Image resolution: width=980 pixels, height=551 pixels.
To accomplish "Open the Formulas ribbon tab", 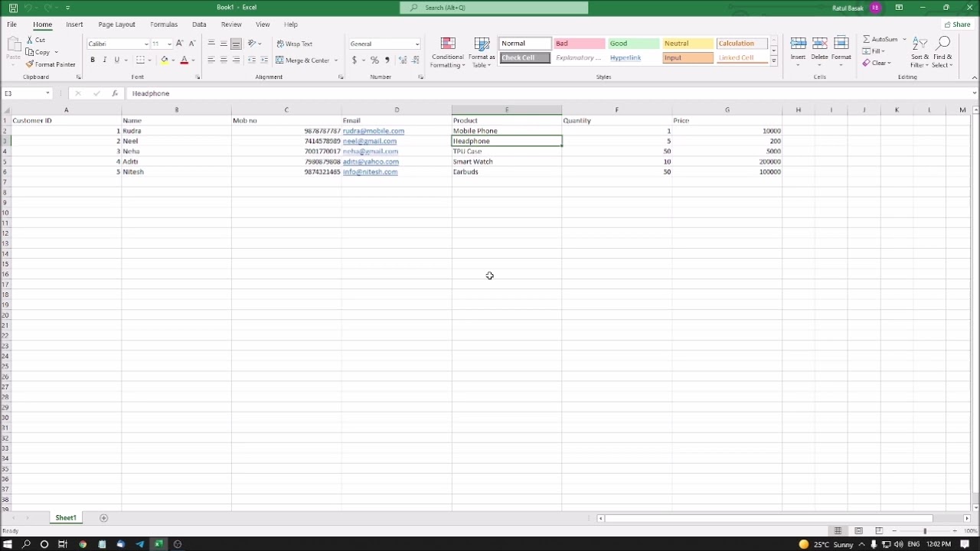I will (x=164, y=24).
